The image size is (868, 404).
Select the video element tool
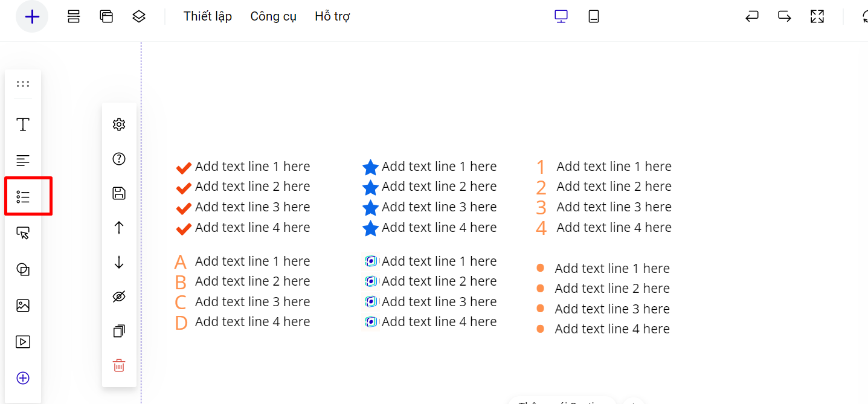pos(23,342)
